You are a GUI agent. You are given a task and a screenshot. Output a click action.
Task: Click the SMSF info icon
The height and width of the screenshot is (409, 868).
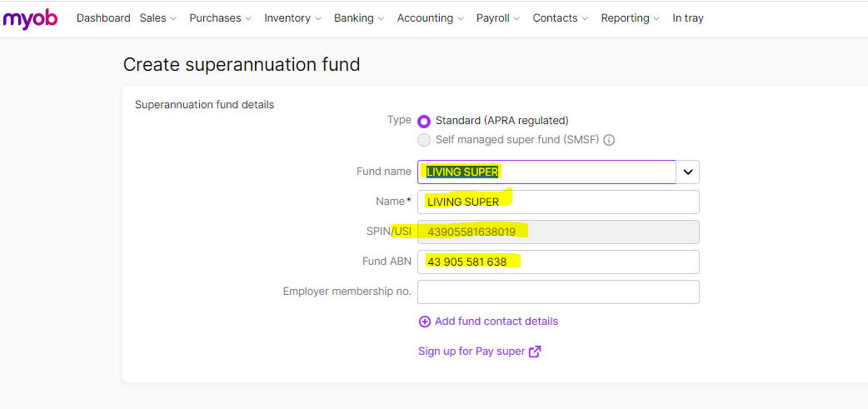tap(609, 140)
